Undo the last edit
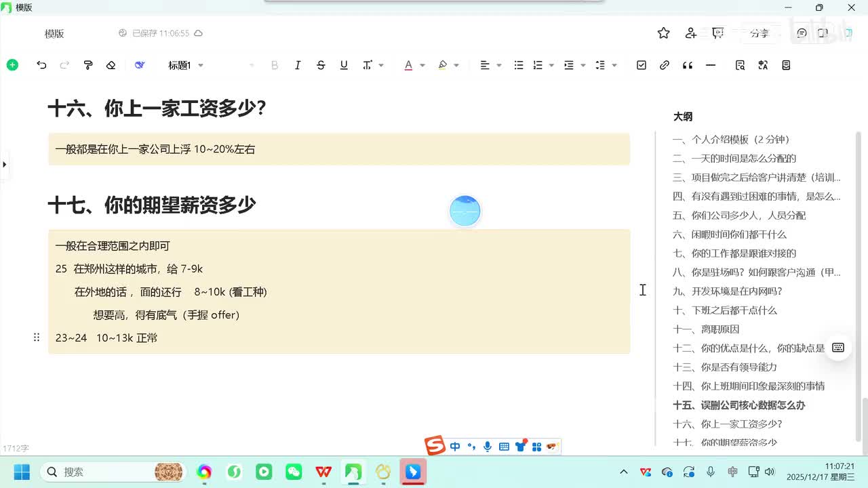868x488 pixels. coord(41,65)
